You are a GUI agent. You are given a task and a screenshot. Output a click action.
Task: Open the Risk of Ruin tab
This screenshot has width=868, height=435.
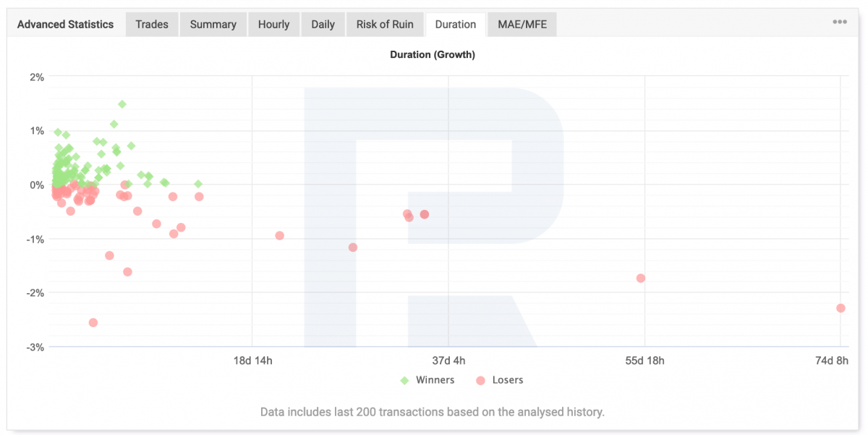[x=385, y=25]
